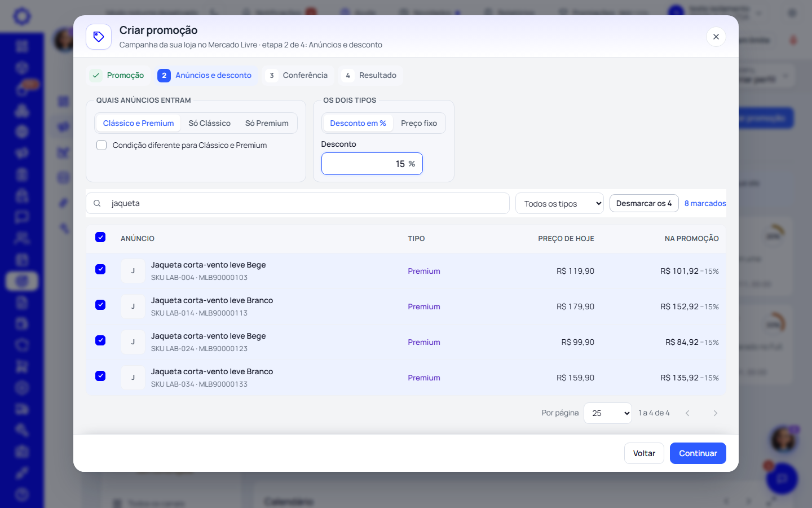Image resolution: width=812 pixels, height=508 pixels.
Task: Go to next page arrow
Action: 715,413
